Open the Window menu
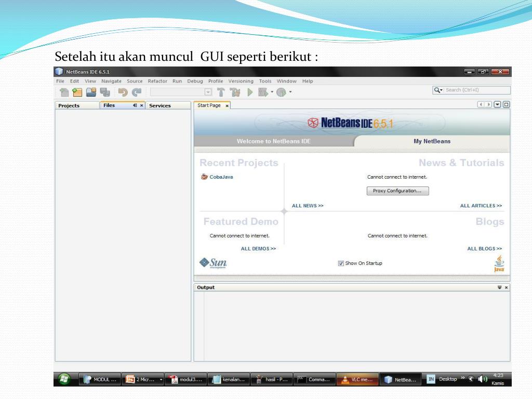532x399 pixels. 286,81
